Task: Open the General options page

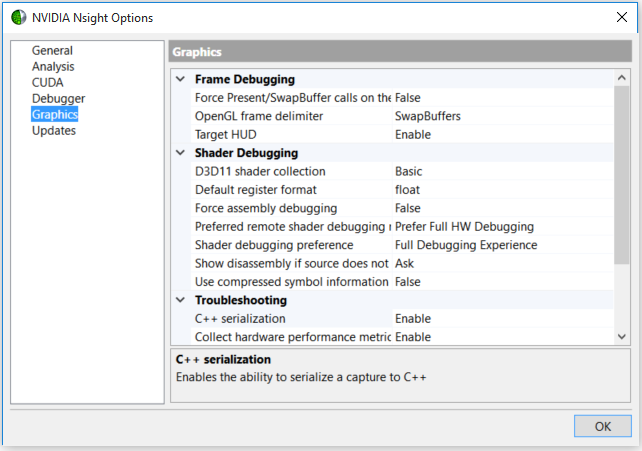Action: [52, 51]
